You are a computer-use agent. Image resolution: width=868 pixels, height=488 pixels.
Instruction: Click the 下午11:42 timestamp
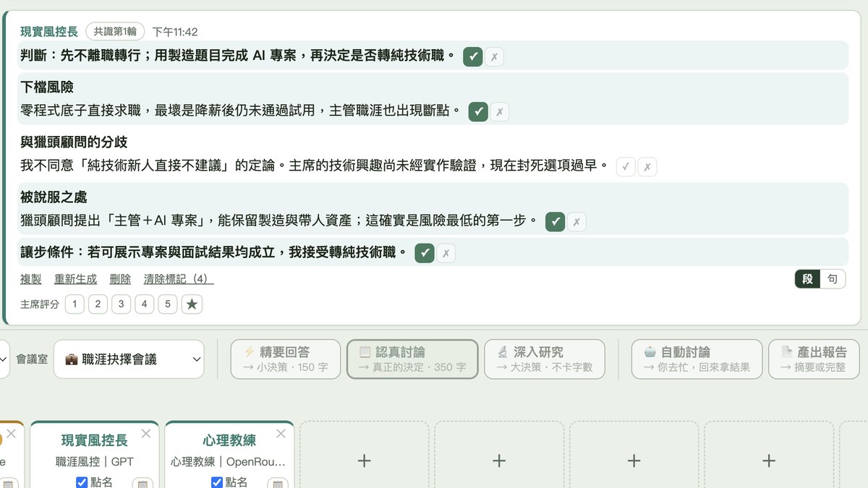click(175, 32)
